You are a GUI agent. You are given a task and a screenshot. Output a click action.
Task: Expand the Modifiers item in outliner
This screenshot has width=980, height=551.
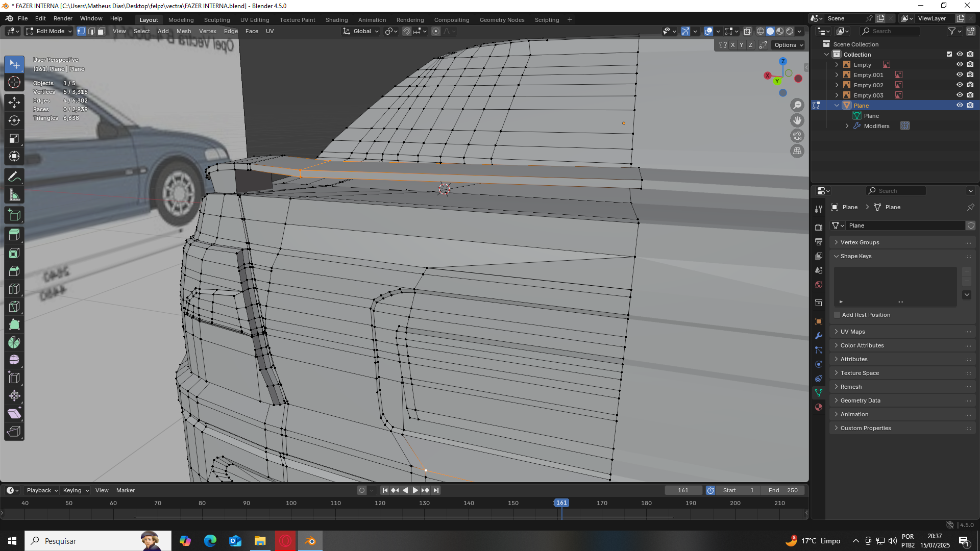tap(847, 126)
